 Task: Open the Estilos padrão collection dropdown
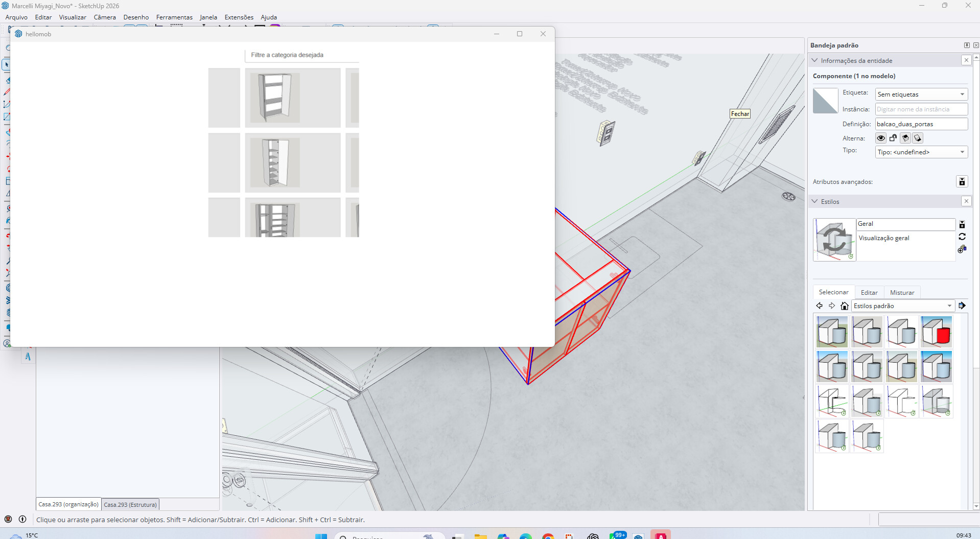tap(903, 306)
